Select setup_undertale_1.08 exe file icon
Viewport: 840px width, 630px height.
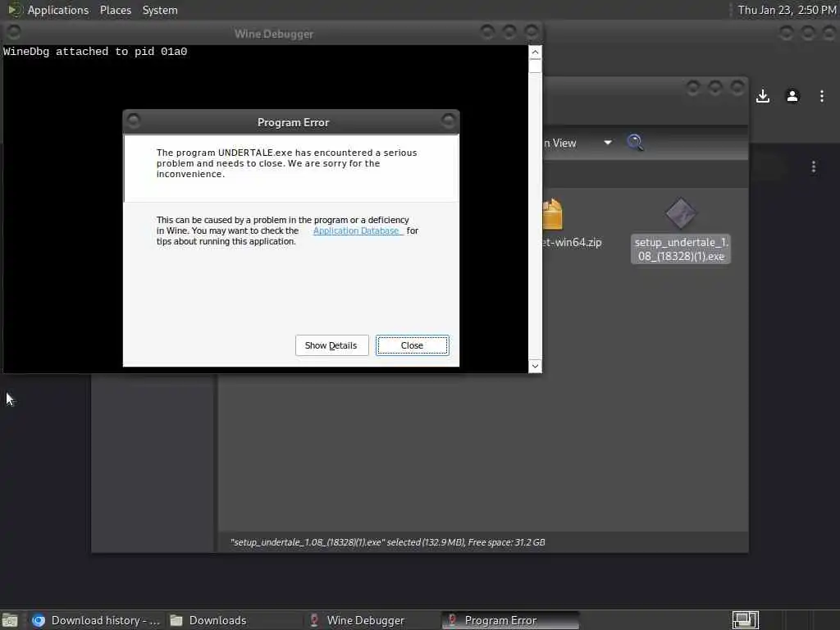[x=681, y=213]
